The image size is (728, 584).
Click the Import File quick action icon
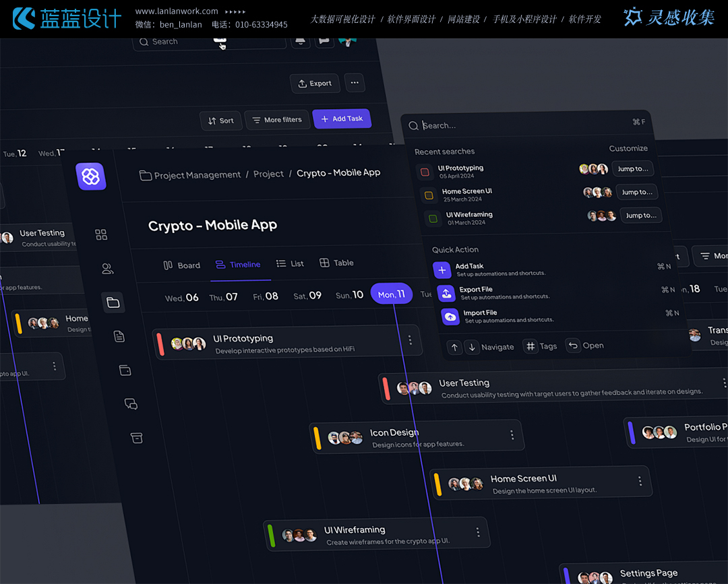(450, 317)
